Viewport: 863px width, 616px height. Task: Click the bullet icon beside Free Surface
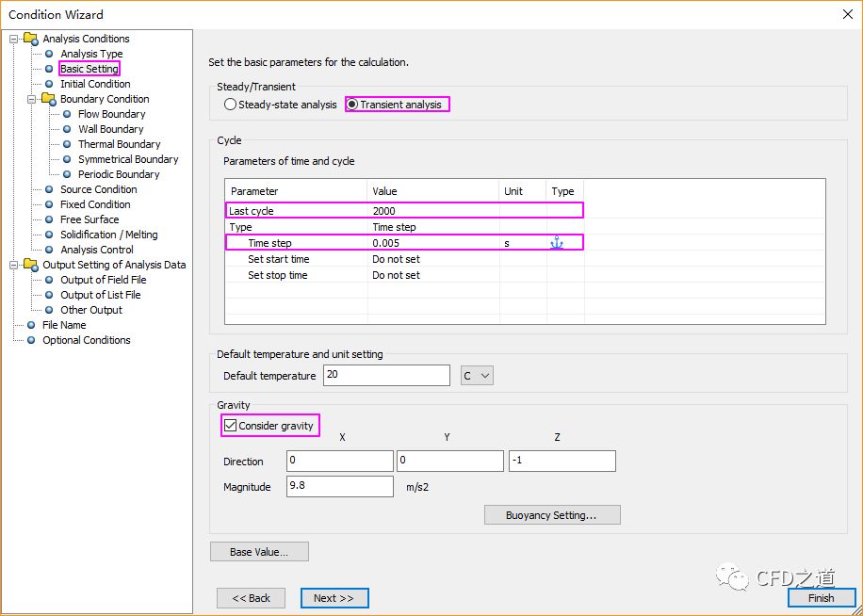(49, 219)
